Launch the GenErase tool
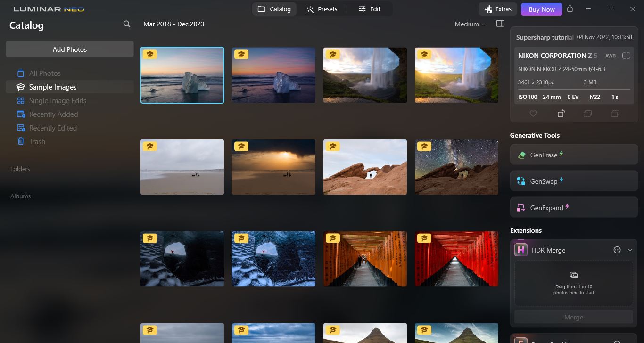644x343 pixels. 574,155
